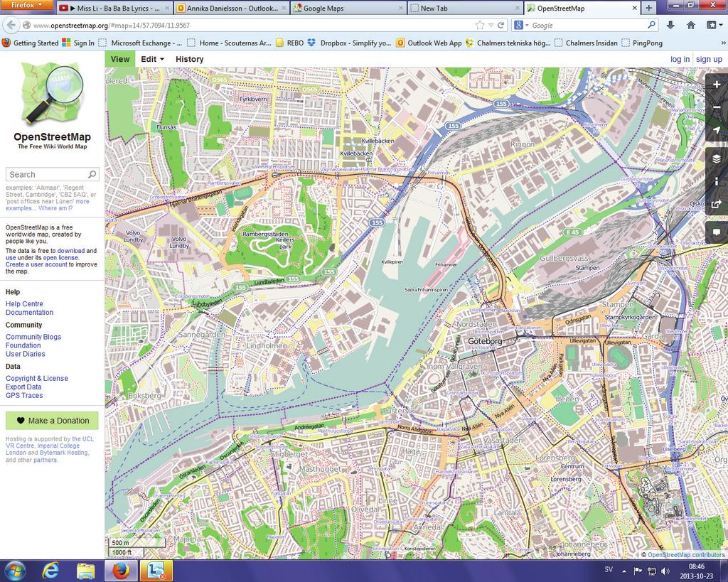Viewport: 728px width, 582px height.
Task: Show hidden tray icons arrow
Action: [624, 571]
